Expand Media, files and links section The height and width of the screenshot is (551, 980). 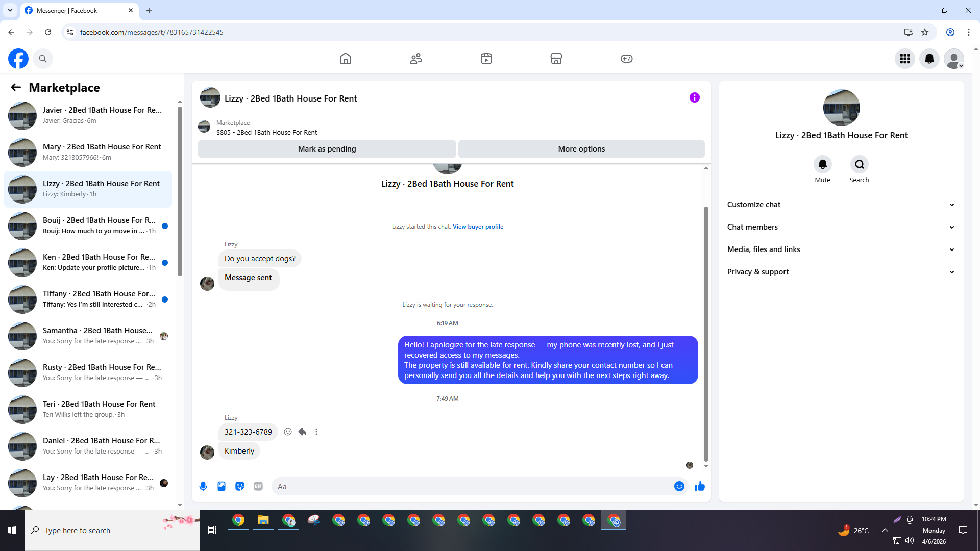point(841,249)
